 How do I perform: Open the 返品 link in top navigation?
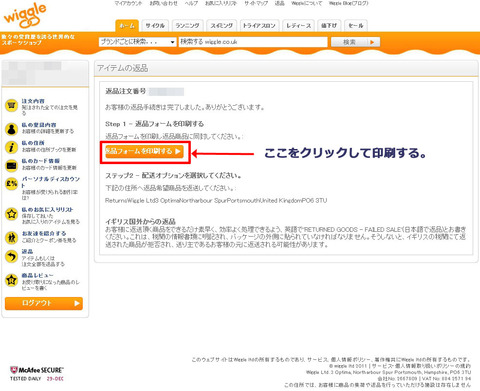(279, 3)
